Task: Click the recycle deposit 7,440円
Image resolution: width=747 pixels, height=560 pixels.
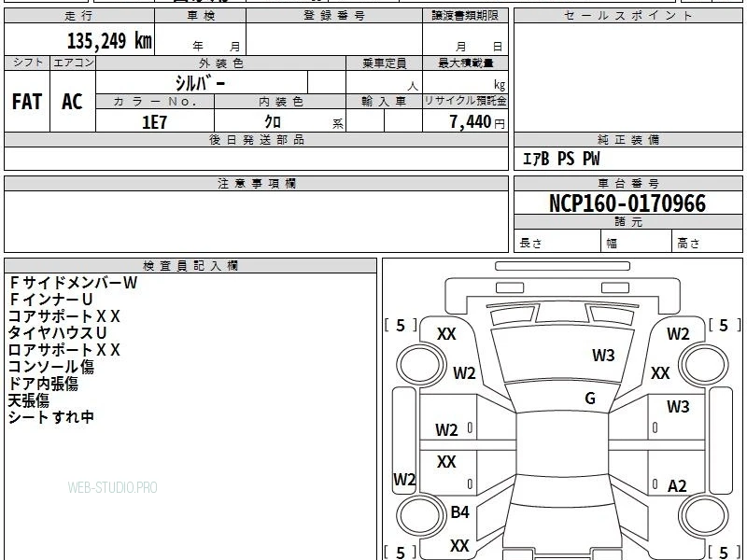Action: click(x=477, y=122)
